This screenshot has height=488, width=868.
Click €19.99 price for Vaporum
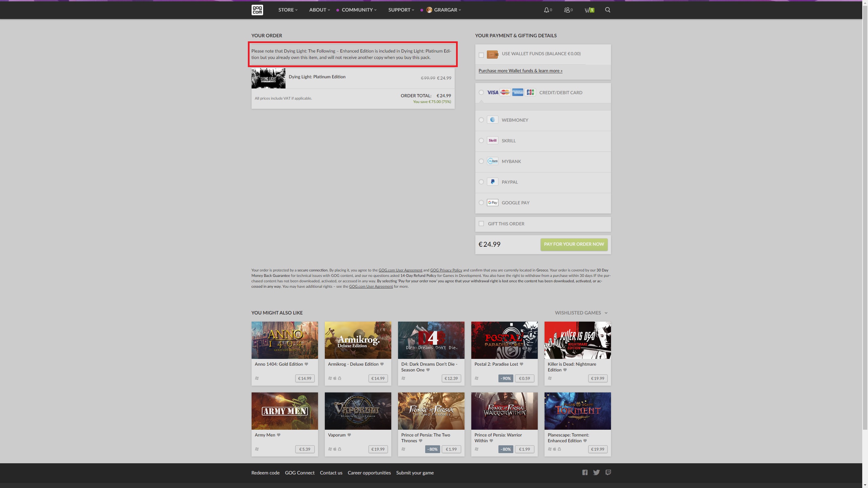[x=378, y=449]
